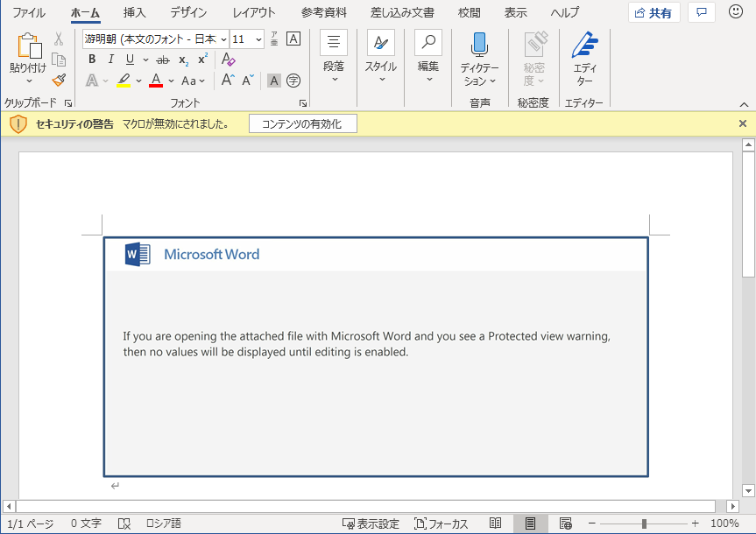Toggle Italic formatting

(111, 60)
